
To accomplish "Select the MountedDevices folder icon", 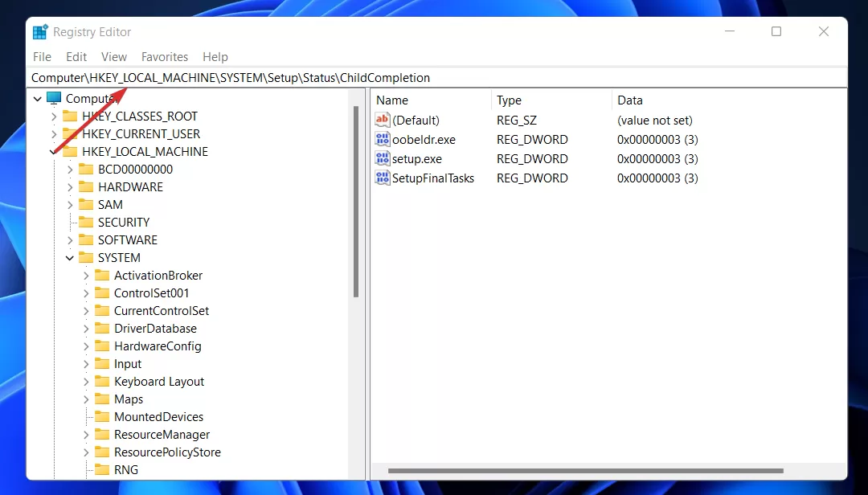I will click(102, 416).
